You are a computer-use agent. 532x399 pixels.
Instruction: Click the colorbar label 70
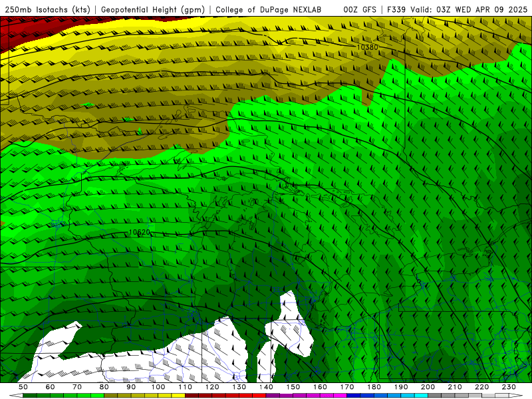(77, 387)
